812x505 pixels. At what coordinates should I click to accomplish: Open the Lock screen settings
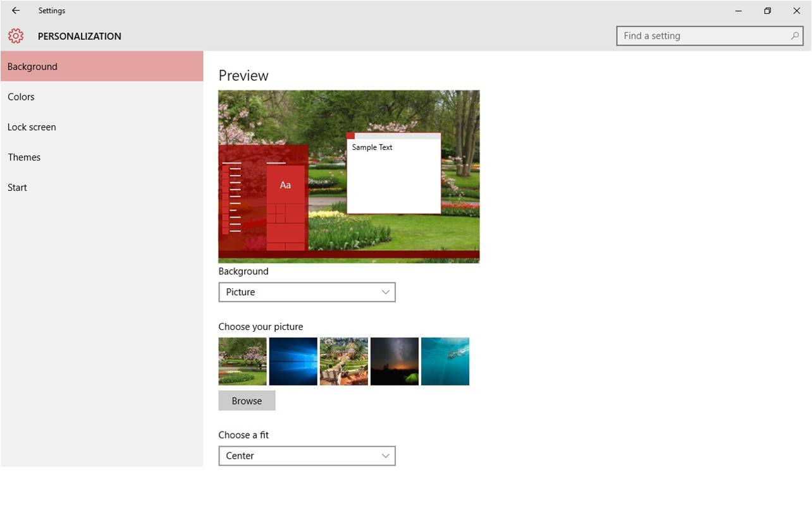[32, 127]
